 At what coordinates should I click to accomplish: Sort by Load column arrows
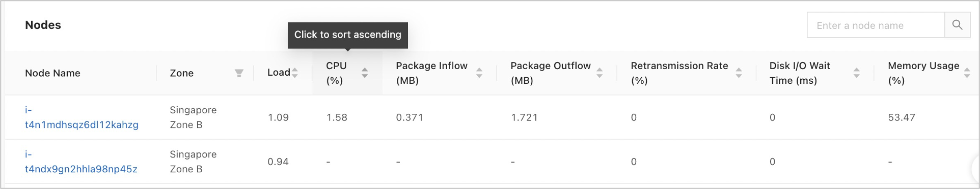click(x=295, y=73)
